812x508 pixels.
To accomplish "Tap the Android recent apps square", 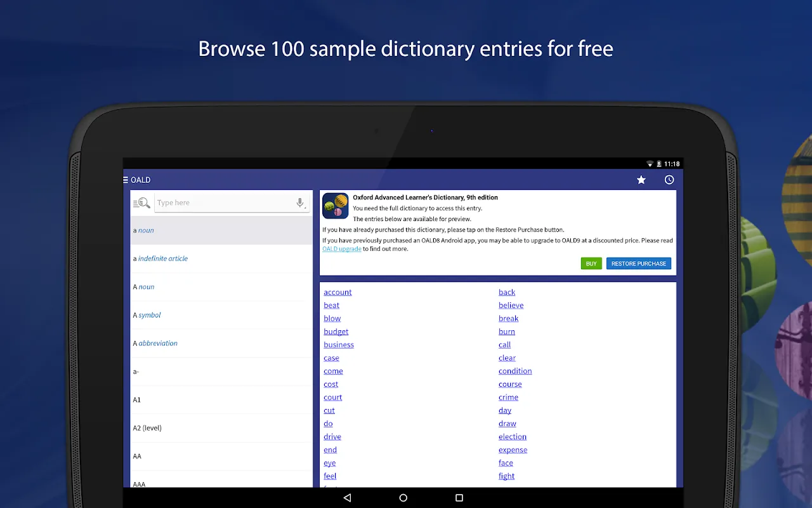I will [459, 498].
